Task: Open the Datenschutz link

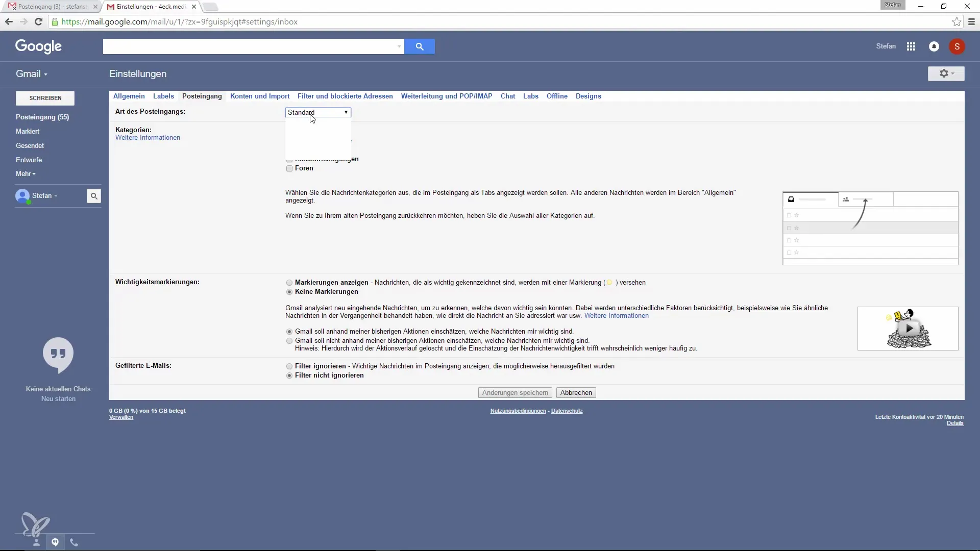Action: coord(567,411)
